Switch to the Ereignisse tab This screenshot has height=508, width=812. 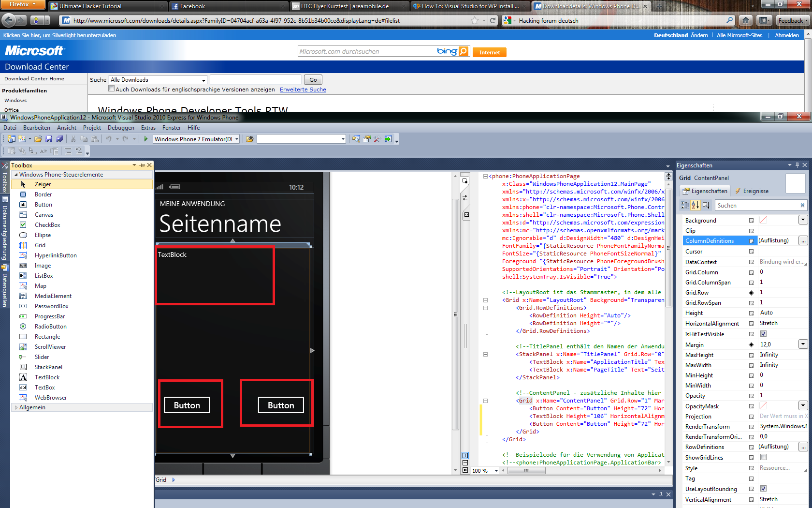(x=752, y=191)
